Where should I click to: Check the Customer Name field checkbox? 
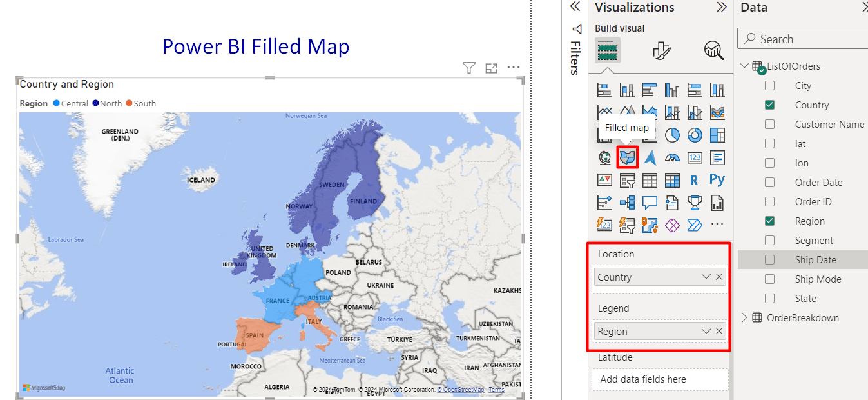click(x=769, y=124)
